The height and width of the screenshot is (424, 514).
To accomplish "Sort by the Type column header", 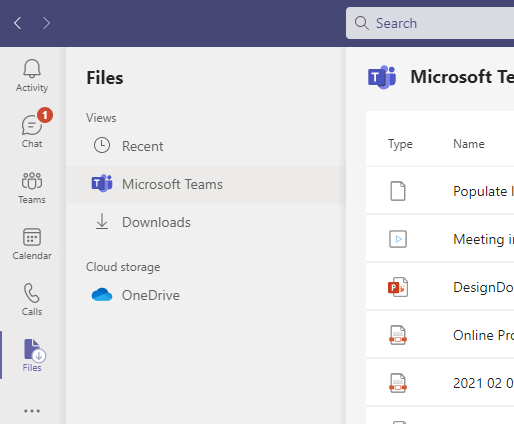I will [400, 144].
